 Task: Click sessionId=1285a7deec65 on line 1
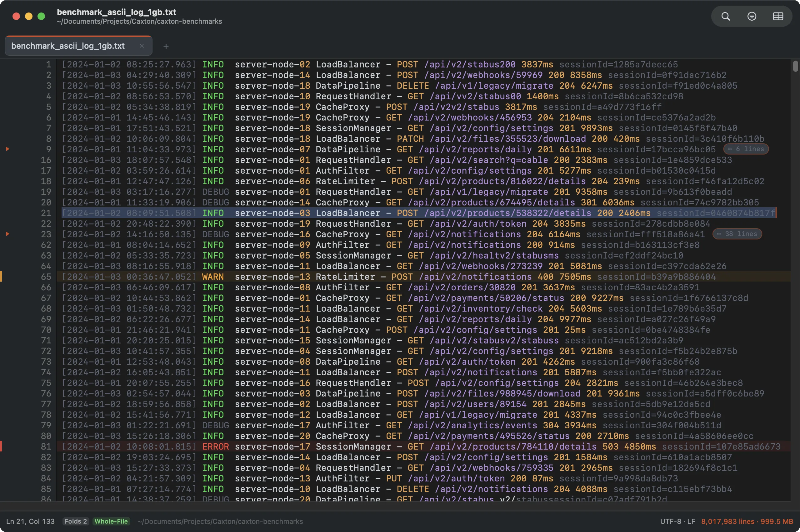(619, 64)
